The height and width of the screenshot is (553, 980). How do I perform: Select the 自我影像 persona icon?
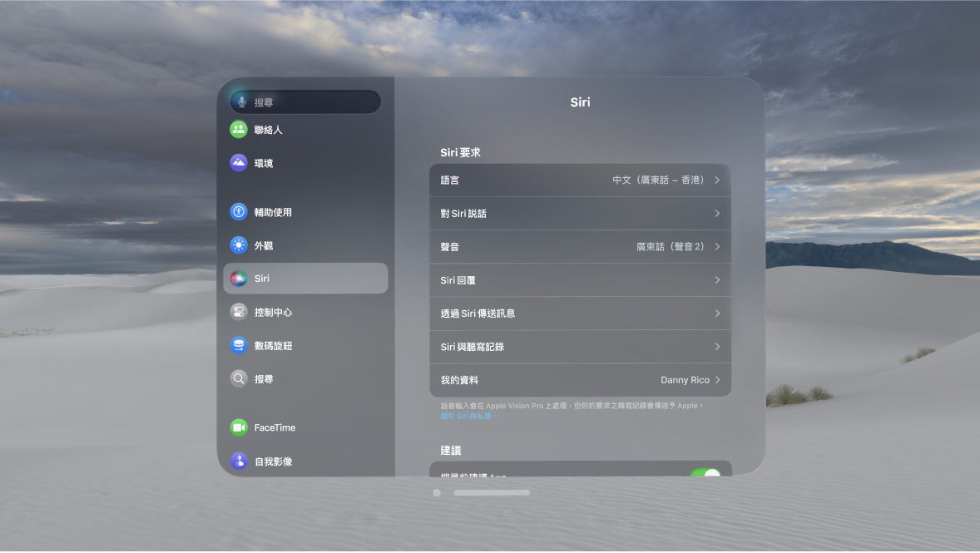tap(239, 462)
